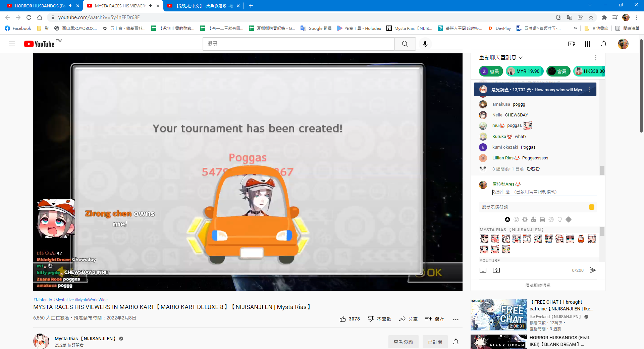Click the 搜尋 YouTube search field
644x349 pixels.
click(x=299, y=44)
